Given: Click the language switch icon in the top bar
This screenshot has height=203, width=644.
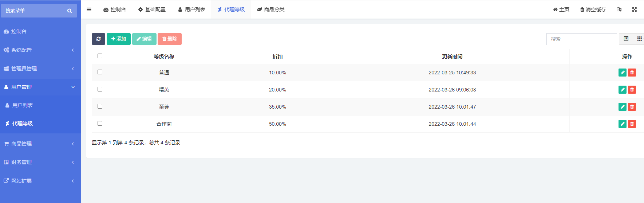Looking at the screenshot, I should point(619,9).
